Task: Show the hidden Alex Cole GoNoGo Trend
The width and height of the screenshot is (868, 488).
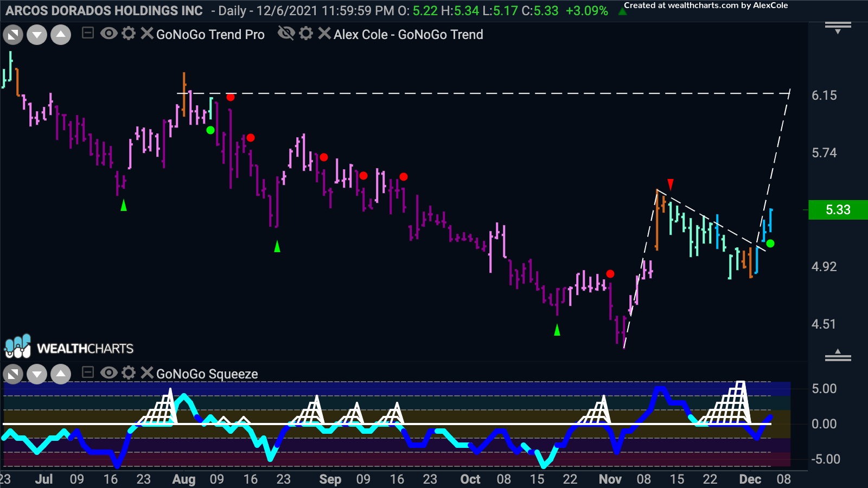Action: pyautogui.click(x=286, y=34)
